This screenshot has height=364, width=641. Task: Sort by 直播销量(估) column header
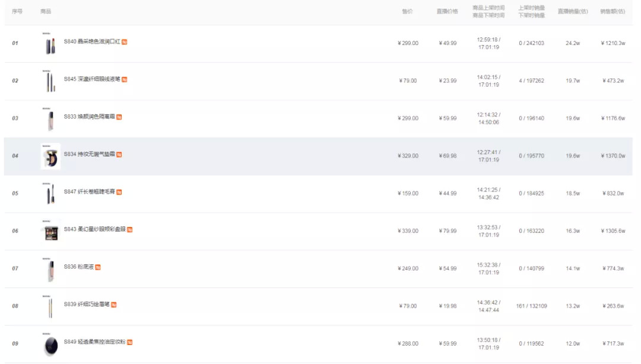click(x=572, y=12)
